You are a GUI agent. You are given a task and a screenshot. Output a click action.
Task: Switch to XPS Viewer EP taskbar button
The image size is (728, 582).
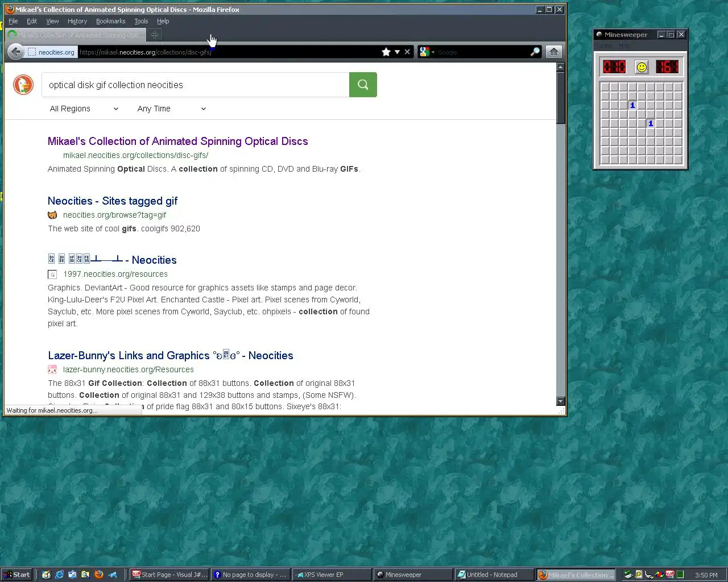pos(332,575)
